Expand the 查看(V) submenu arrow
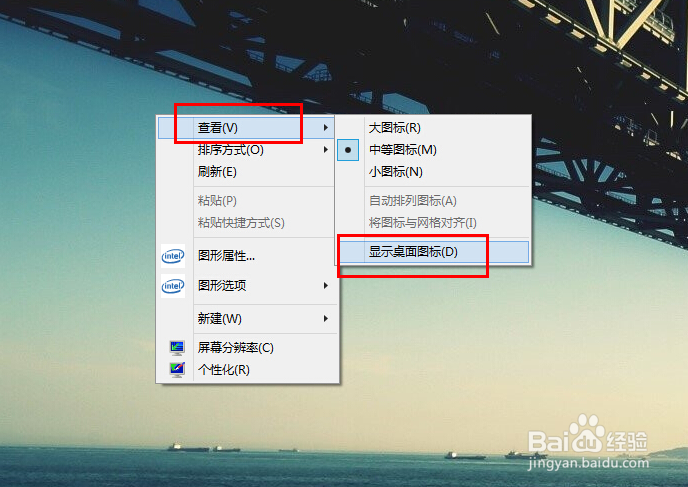 tap(326, 128)
